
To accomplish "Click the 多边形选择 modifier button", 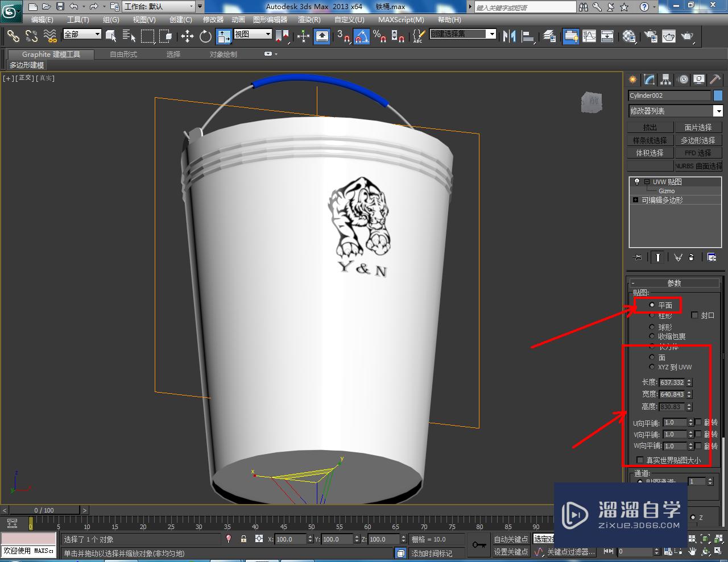I will tap(698, 140).
